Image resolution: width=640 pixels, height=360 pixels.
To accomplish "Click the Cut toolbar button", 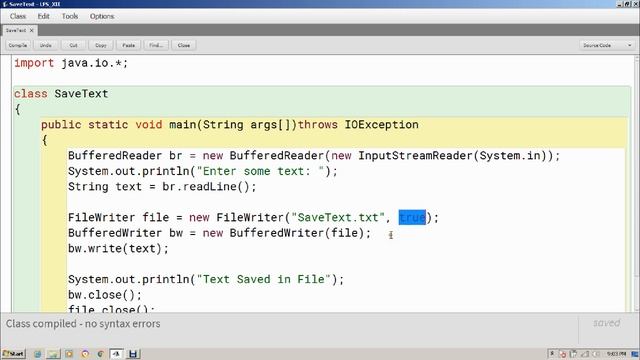I will pos(73,45).
